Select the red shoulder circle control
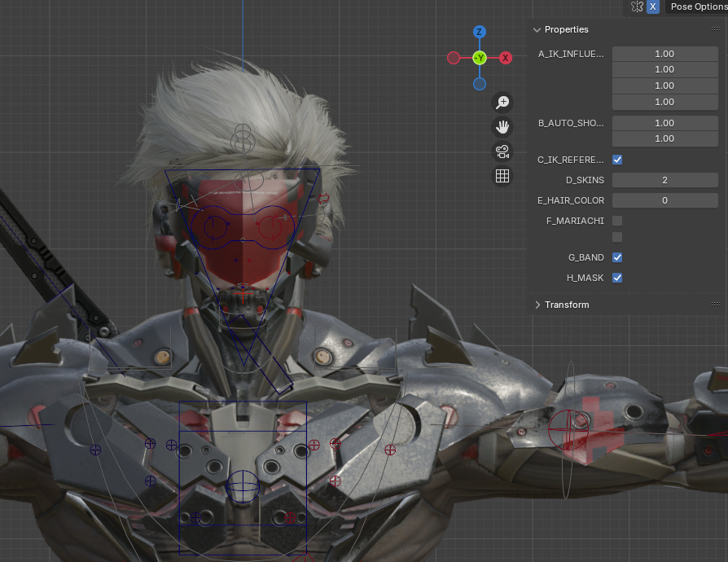Image resolution: width=728 pixels, height=562 pixels. click(x=568, y=431)
